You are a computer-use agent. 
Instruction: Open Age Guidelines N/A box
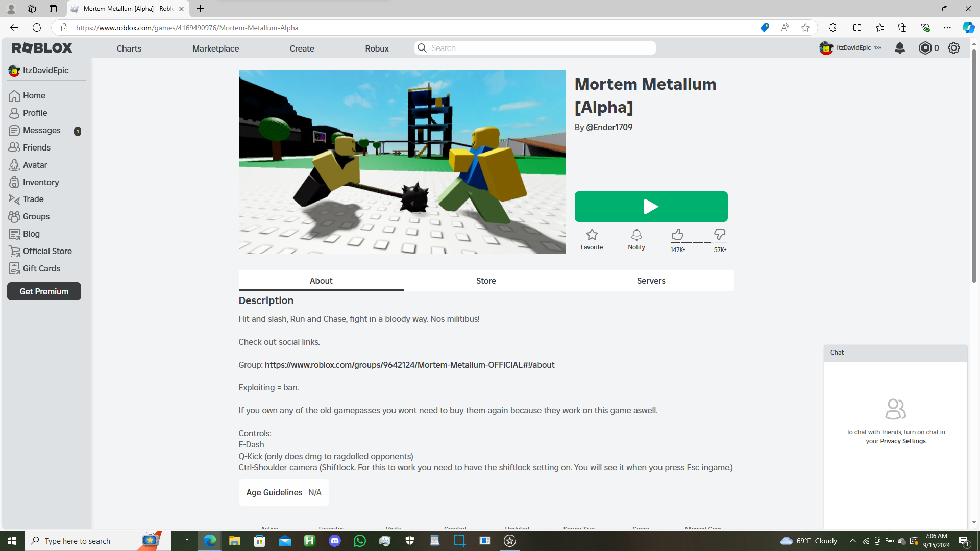[x=284, y=492]
